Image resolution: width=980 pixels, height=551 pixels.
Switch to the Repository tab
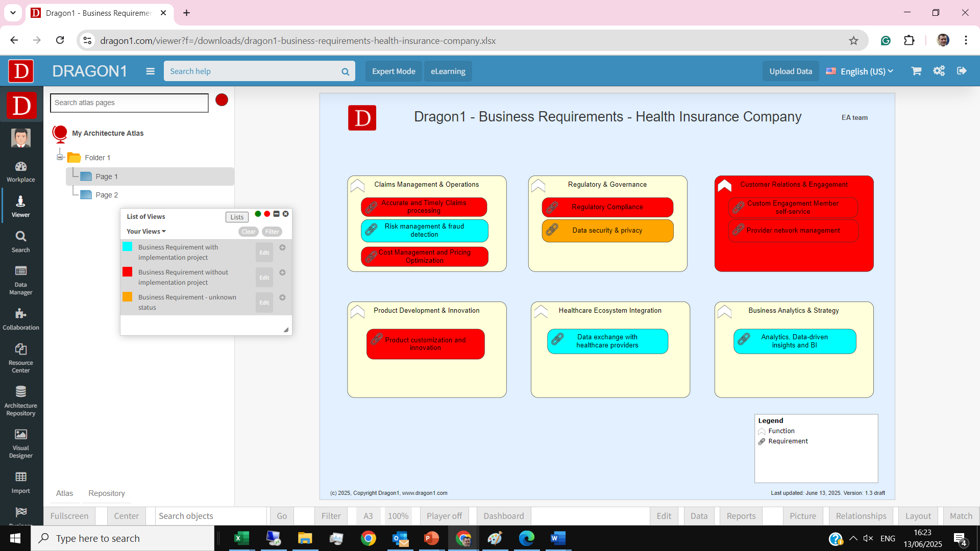point(106,493)
